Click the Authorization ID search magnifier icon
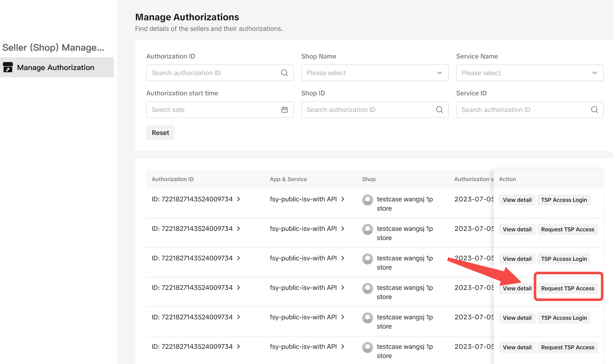Viewport: 613px width, 364px height. [x=284, y=73]
